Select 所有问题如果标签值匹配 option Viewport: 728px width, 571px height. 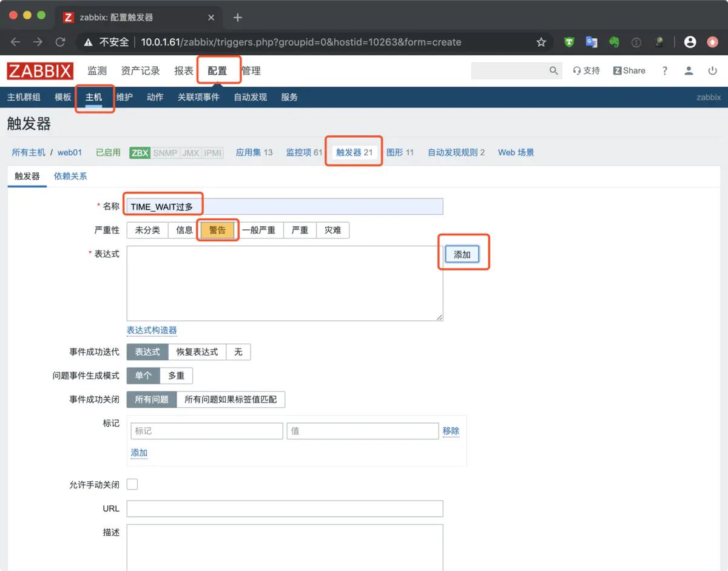(x=231, y=399)
